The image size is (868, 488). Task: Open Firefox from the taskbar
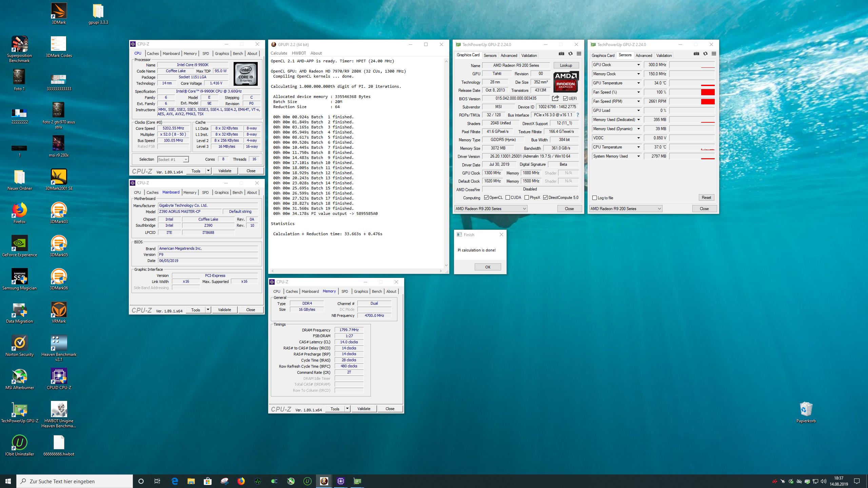pos(241,481)
